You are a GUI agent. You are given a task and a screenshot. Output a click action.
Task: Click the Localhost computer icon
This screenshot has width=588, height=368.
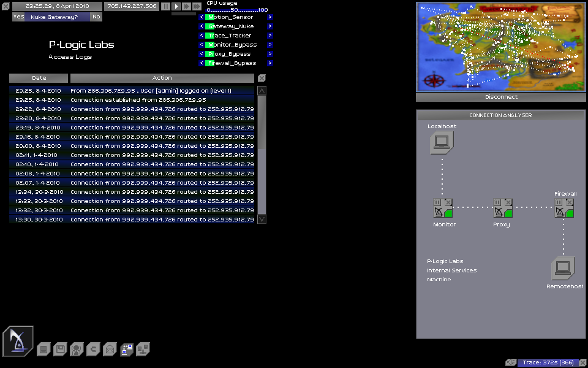click(x=441, y=143)
